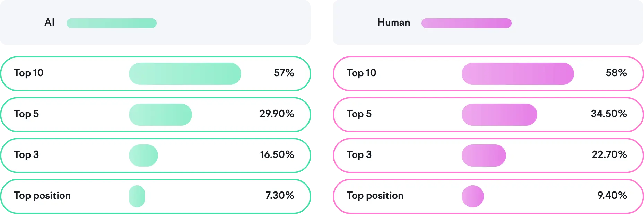Screen dimensions: 644x214
Task: Click the Human Top 10 pink progress bar
Action: tap(517, 74)
